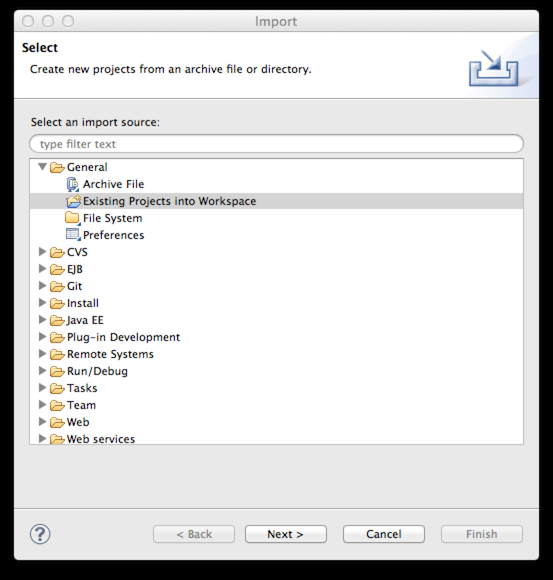Select the Install tree item
This screenshot has width=553, height=580.
82,303
